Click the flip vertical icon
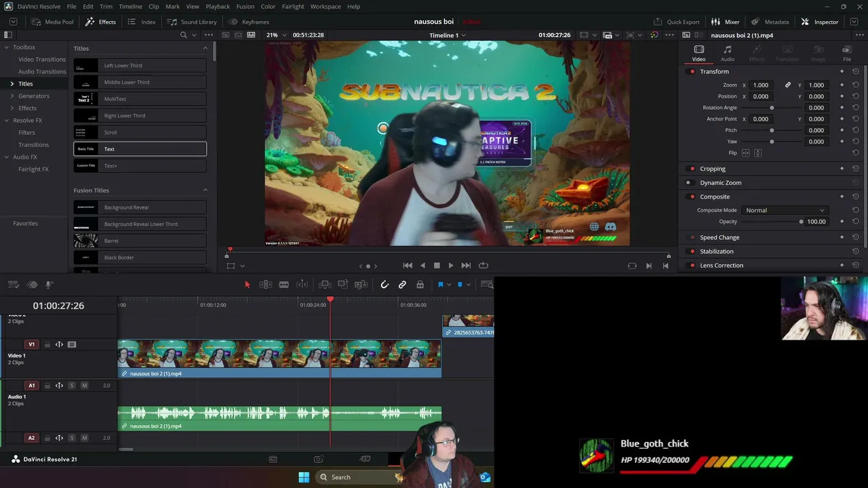The width and height of the screenshot is (868, 488). (x=758, y=153)
